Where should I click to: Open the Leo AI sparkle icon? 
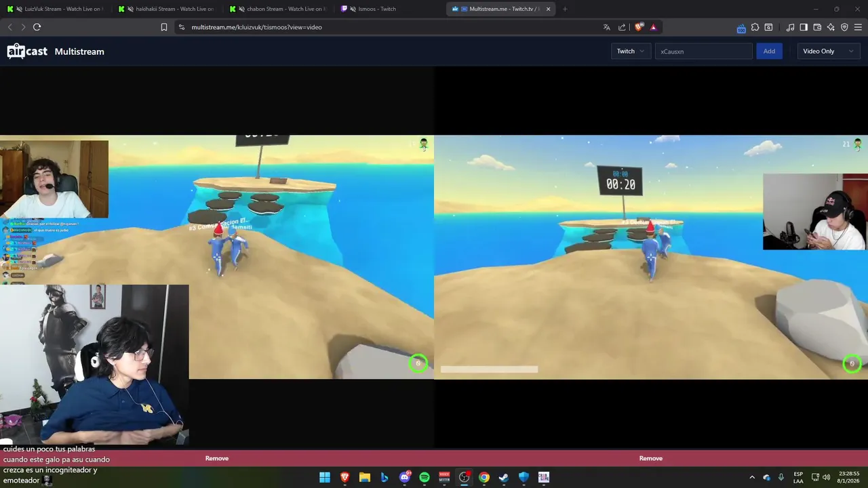[831, 27]
